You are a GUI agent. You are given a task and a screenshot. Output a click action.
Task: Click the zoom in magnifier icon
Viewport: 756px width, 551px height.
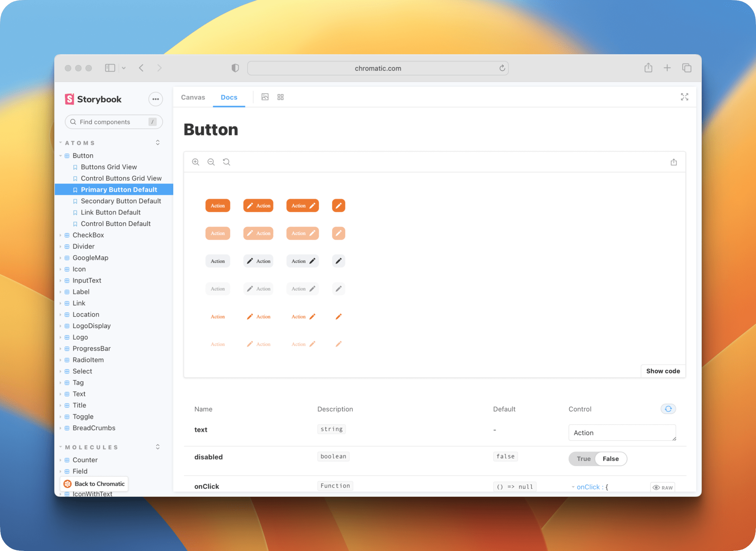point(196,162)
